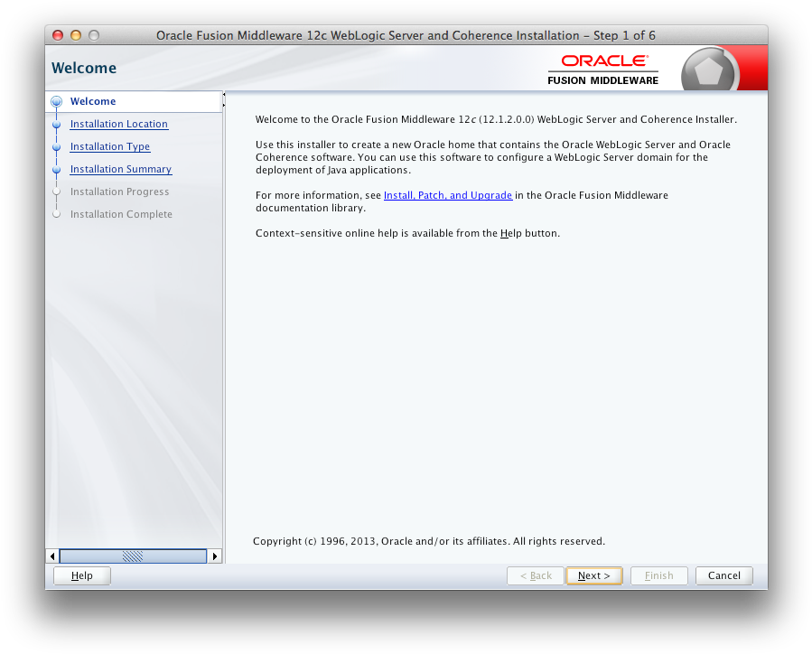812x654 pixels.
Task: Click the copyright notice text
Action: point(429,541)
